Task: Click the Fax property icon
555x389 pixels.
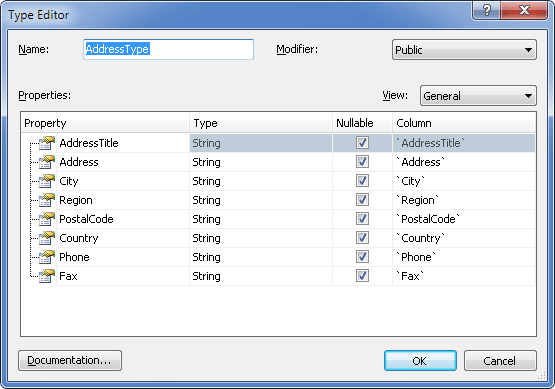Action: (47, 276)
